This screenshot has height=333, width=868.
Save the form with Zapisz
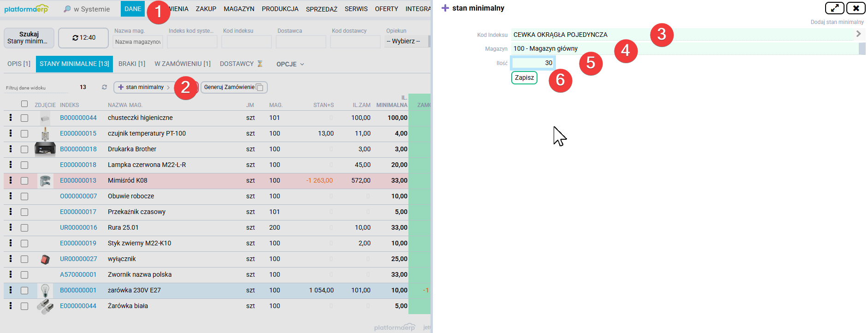(524, 77)
